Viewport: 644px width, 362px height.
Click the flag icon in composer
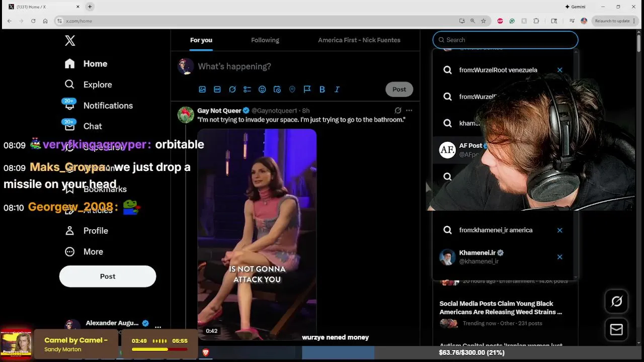point(307,89)
